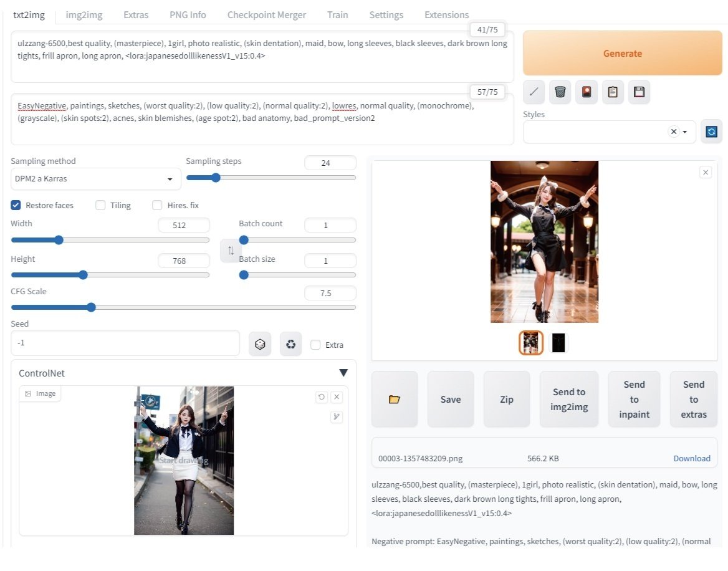
Task: Select the first output thumbnail
Action: [530, 343]
